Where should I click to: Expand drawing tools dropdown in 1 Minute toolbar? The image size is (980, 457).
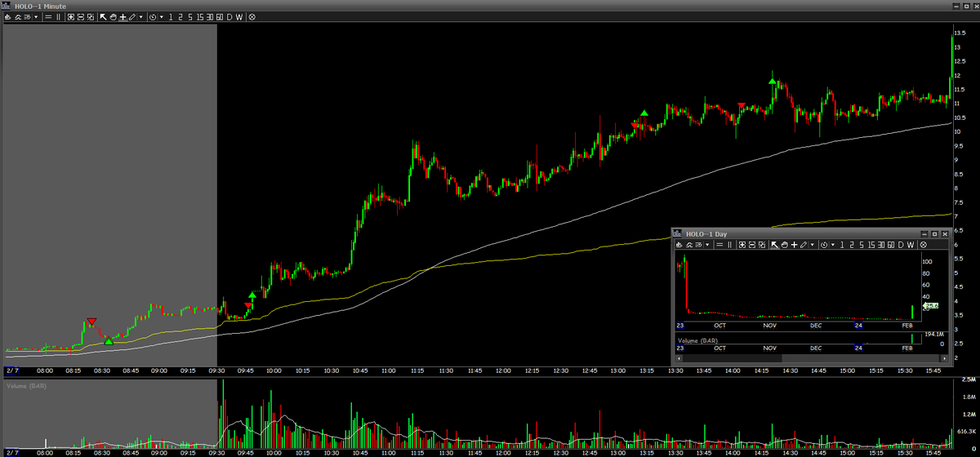(x=141, y=16)
